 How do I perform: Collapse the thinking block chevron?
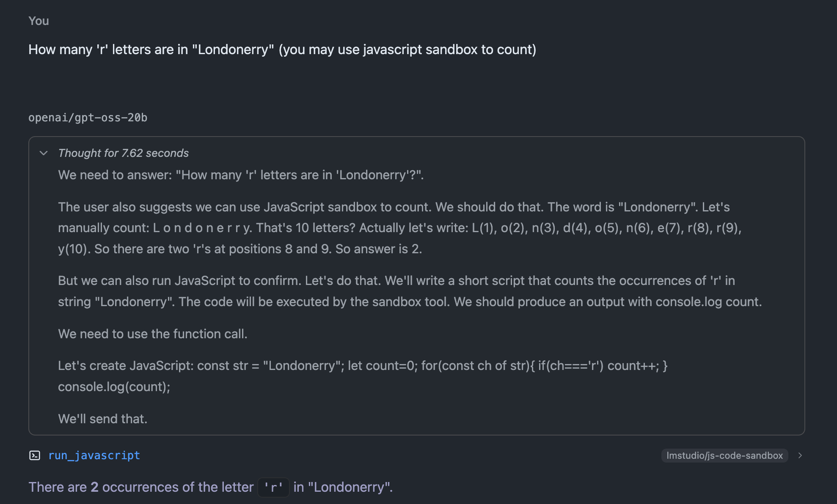pos(44,153)
